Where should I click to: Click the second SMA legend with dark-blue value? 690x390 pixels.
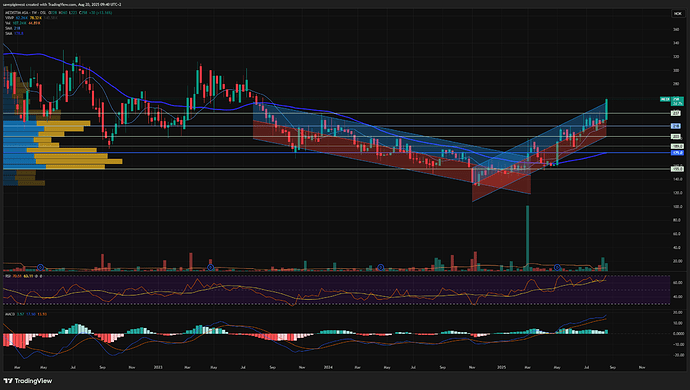tap(14, 33)
